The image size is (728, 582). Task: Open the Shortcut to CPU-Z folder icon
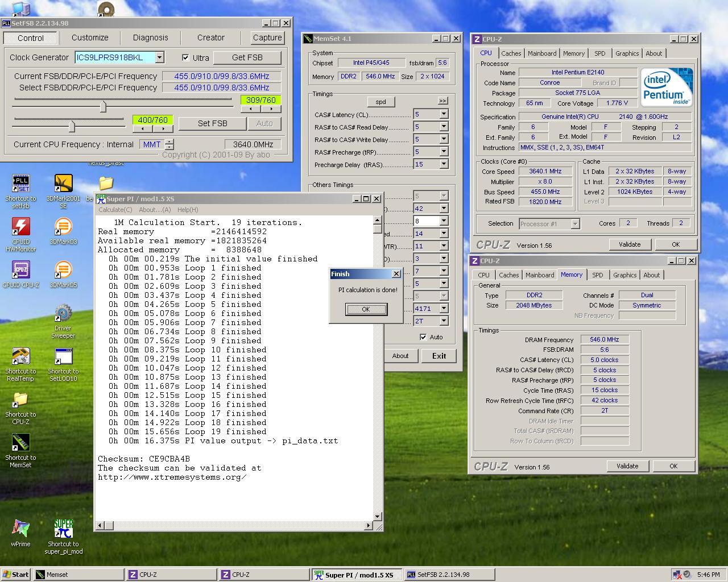click(20, 408)
